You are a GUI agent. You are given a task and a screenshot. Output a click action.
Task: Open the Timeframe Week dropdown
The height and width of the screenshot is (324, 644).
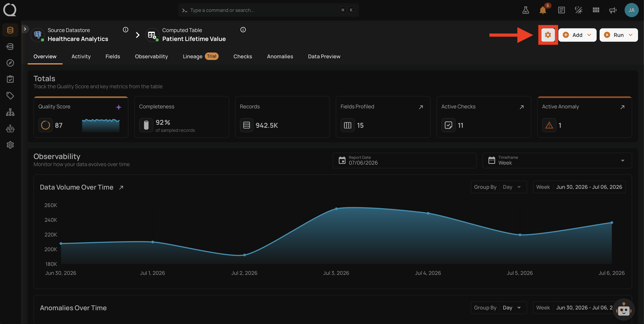557,161
